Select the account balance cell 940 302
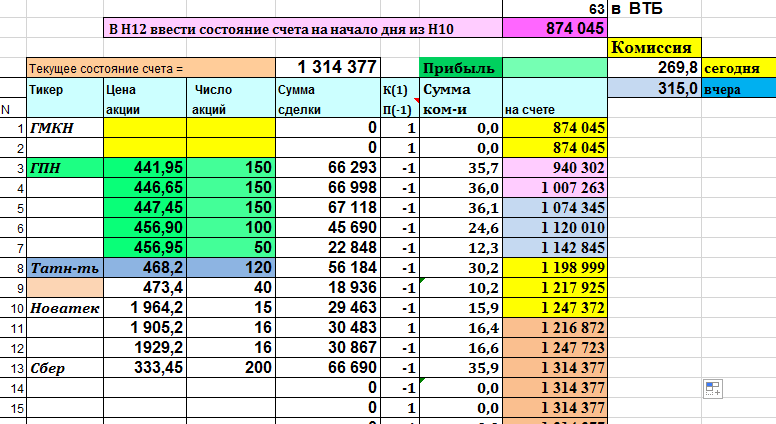776x424 pixels. pyautogui.click(x=555, y=168)
